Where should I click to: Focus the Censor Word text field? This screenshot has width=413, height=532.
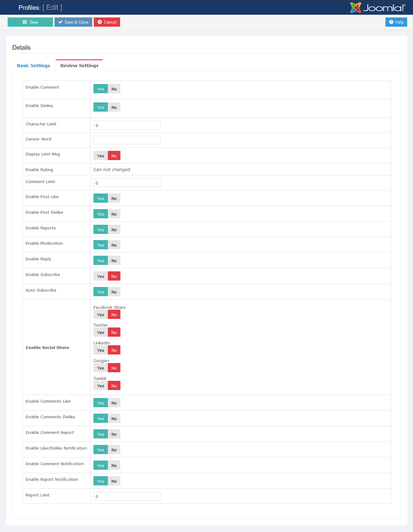click(x=127, y=140)
